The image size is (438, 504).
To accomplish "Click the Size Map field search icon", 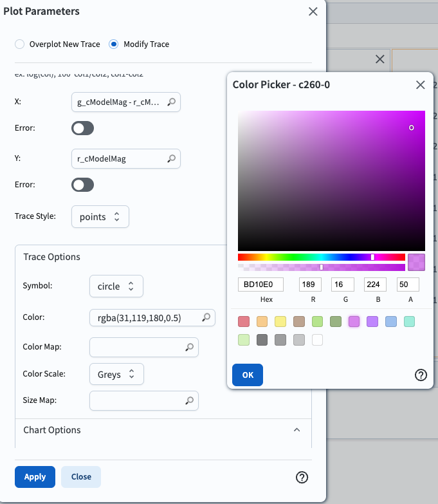I will [189, 400].
